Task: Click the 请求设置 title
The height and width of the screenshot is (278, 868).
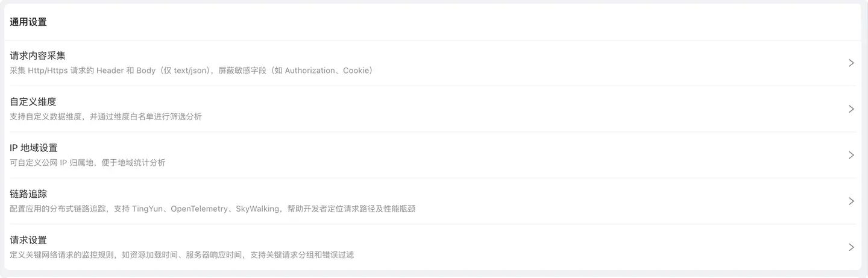Action: (x=28, y=240)
